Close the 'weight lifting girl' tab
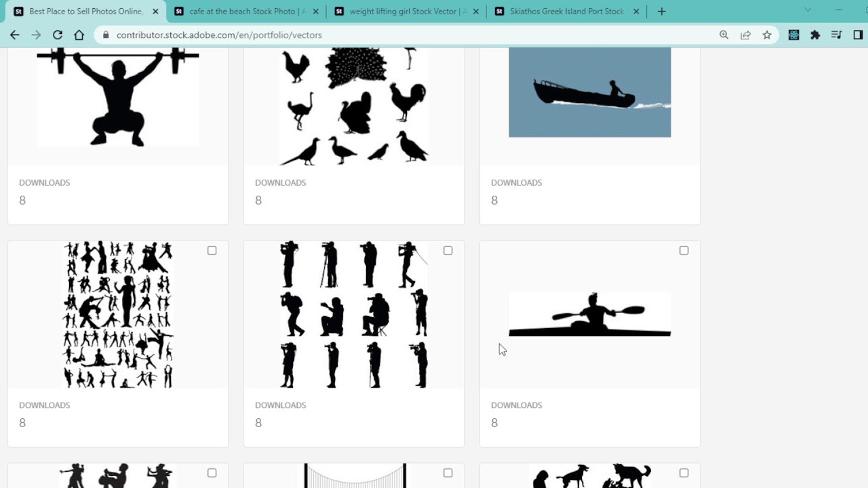The width and height of the screenshot is (868, 488). (x=475, y=12)
